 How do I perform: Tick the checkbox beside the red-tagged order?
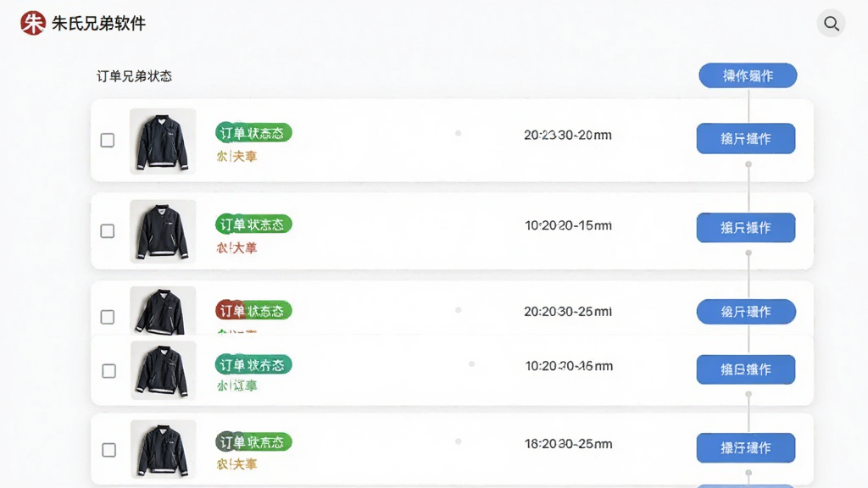coord(108,317)
